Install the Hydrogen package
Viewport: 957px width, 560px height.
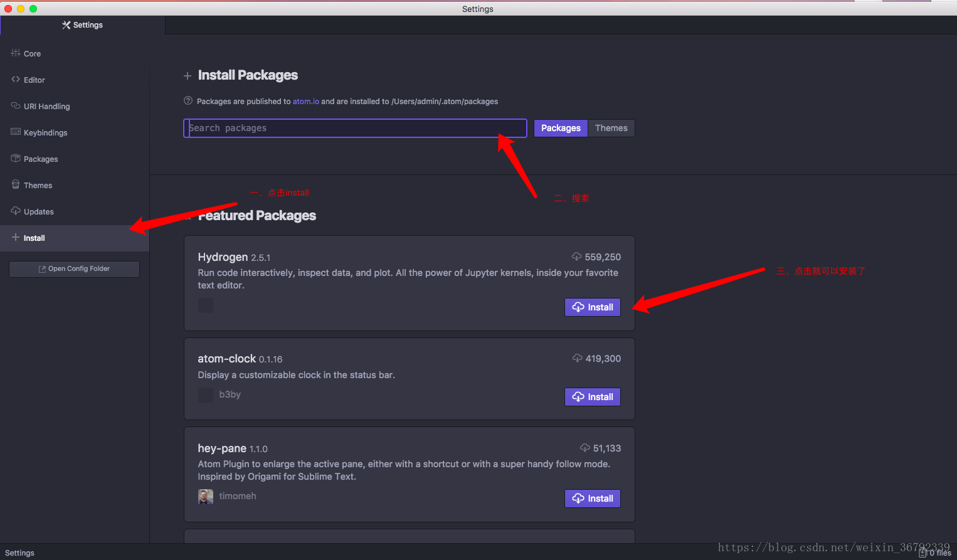click(593, 307)
